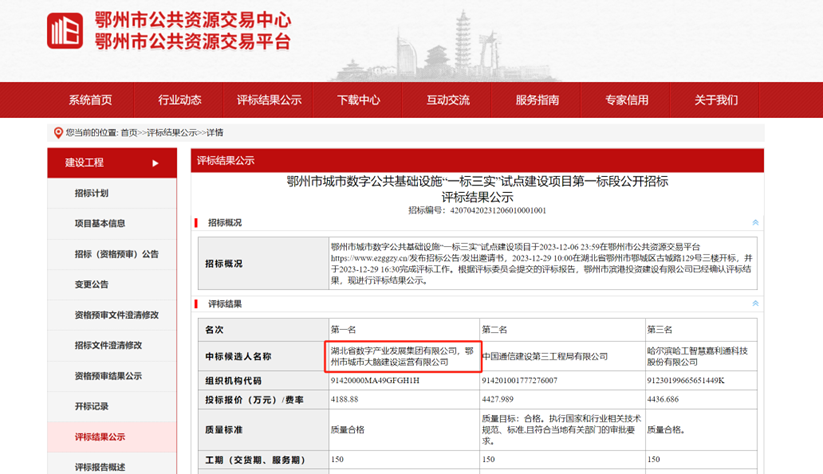Open the 关于我们 nav item
The image size is (823, 474).
pyautogui.click(x=716, y=100)
